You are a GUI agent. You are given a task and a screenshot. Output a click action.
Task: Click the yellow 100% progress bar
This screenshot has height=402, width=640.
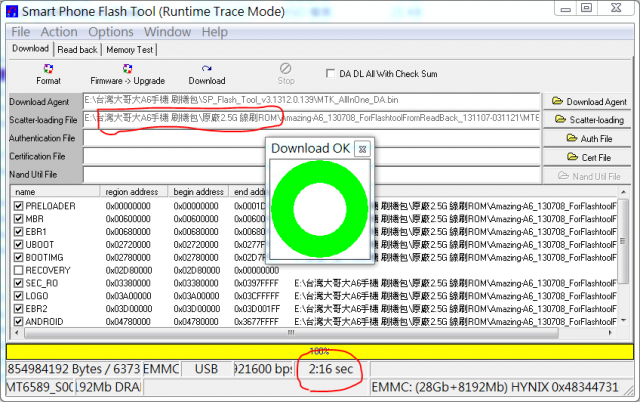coord(320,351)
